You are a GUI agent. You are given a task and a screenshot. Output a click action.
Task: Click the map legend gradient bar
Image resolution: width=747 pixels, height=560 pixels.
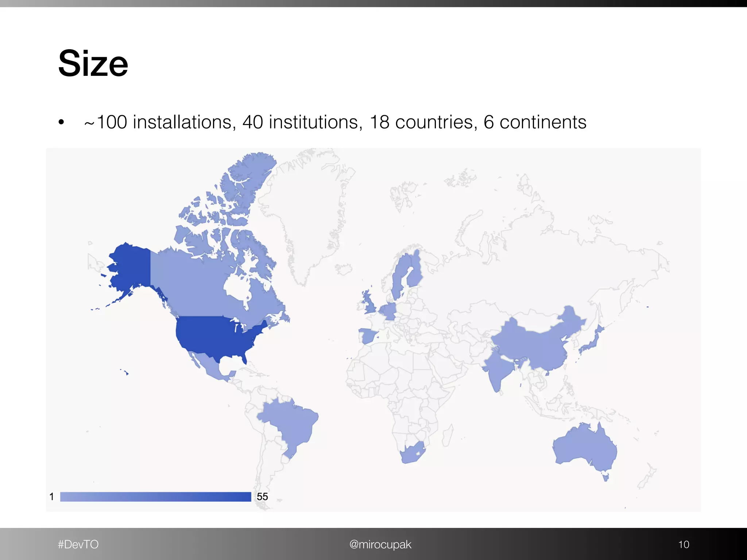(156, 497)
